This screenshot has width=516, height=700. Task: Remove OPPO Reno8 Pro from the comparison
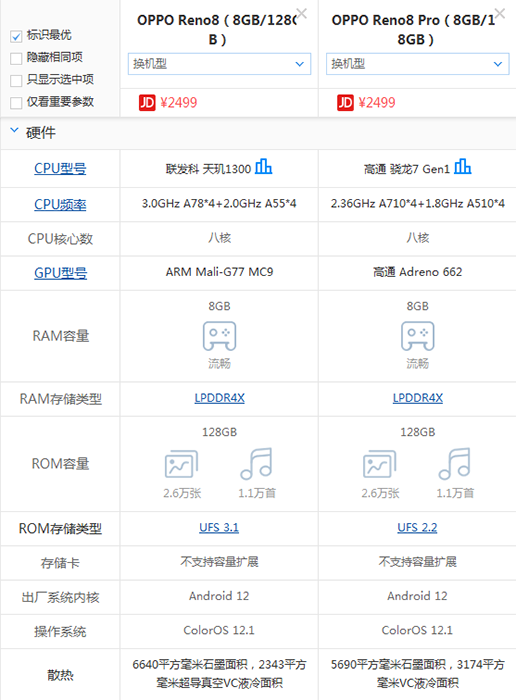coord(500,14)
